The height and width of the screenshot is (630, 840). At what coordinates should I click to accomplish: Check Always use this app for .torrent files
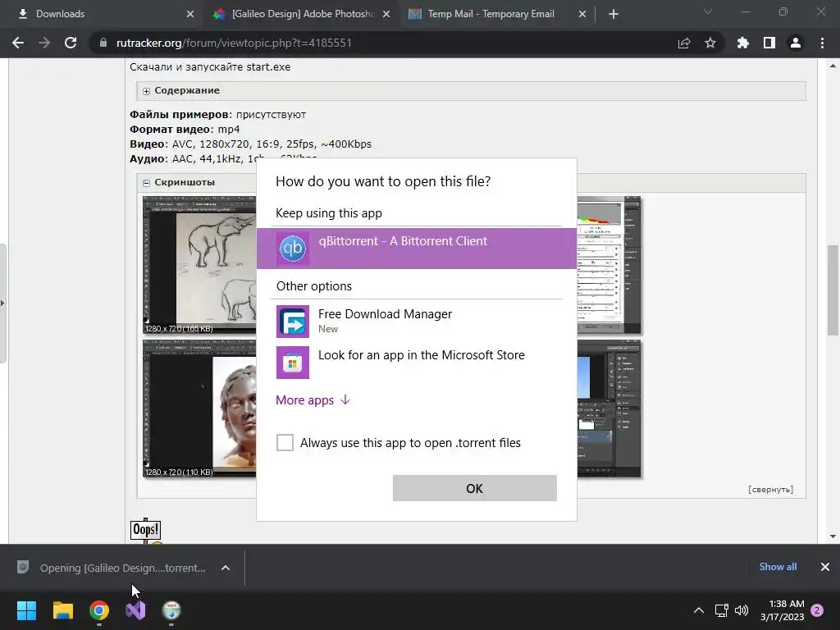(x=285, y=442)
